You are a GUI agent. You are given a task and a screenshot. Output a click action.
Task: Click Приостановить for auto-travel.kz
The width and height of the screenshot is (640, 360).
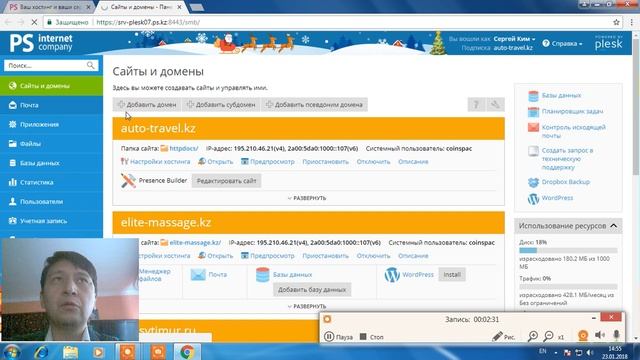point(325,162)
